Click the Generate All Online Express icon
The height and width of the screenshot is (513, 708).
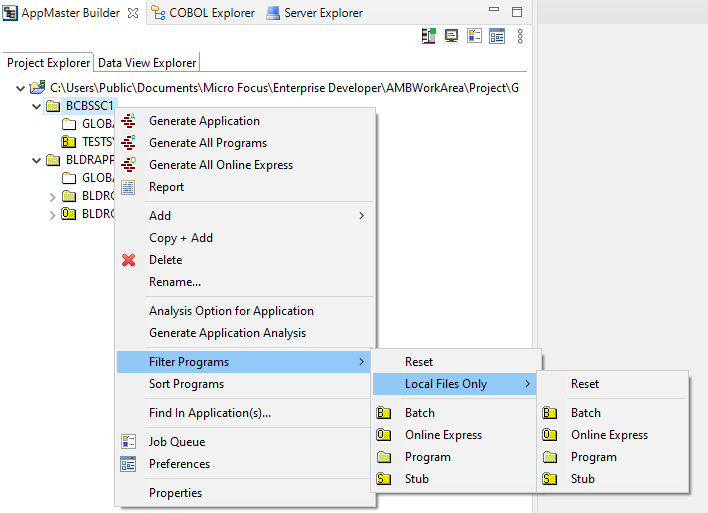[128, 165]
